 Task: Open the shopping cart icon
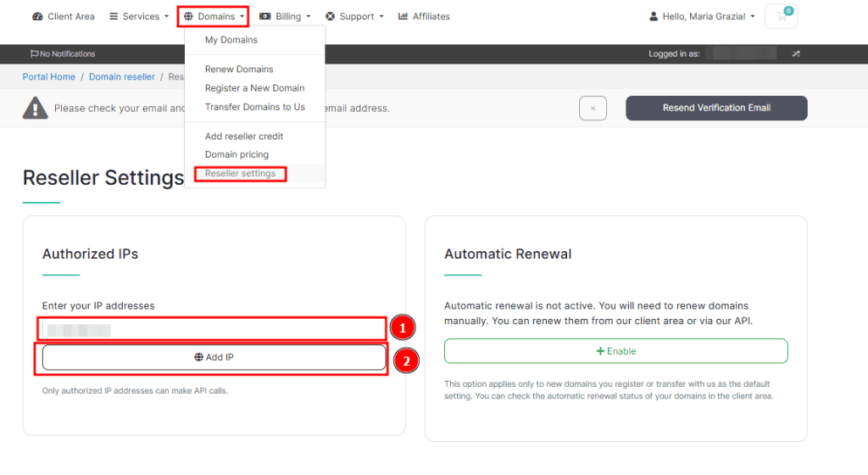click(x=781, y=16)
